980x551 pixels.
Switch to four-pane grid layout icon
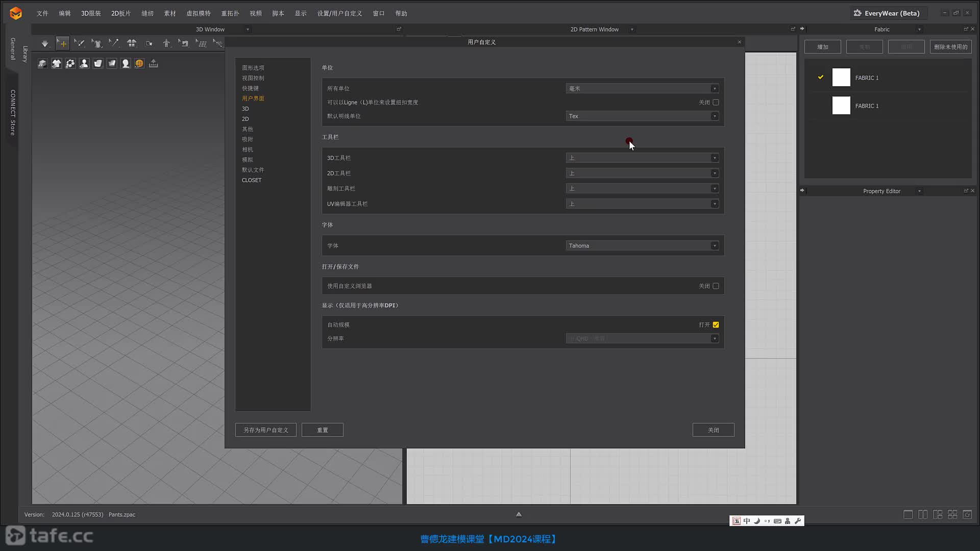[952, 515]
